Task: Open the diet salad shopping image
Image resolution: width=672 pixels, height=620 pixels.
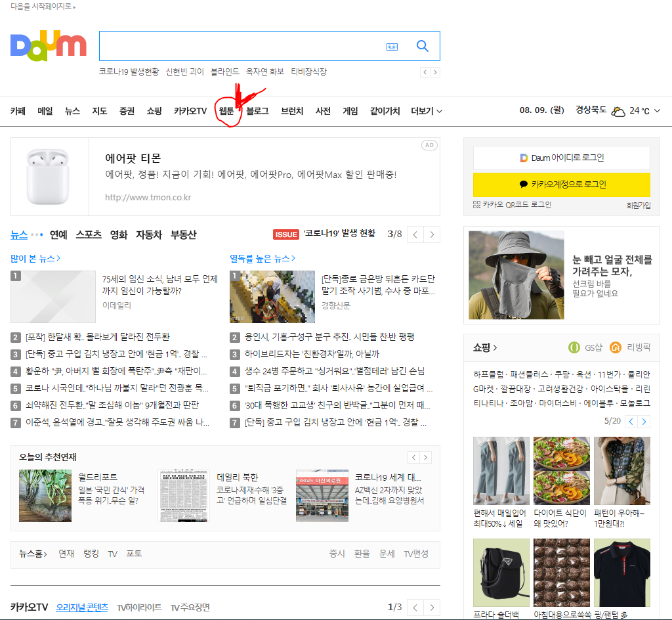Action: click(562, 471)
